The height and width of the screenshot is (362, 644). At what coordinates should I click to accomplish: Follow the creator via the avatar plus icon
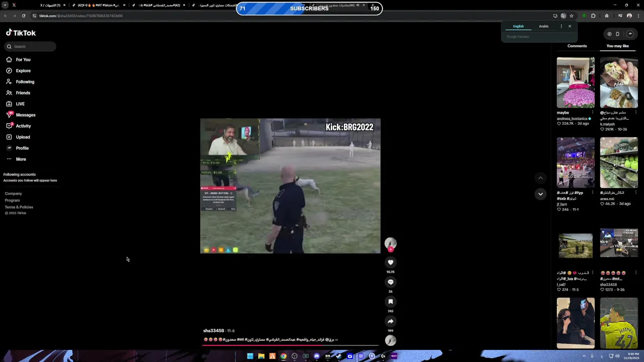point(390,249)
